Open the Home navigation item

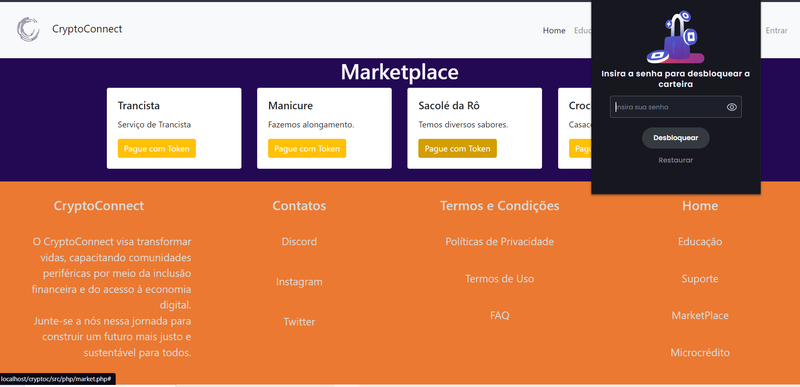point(554,31)
